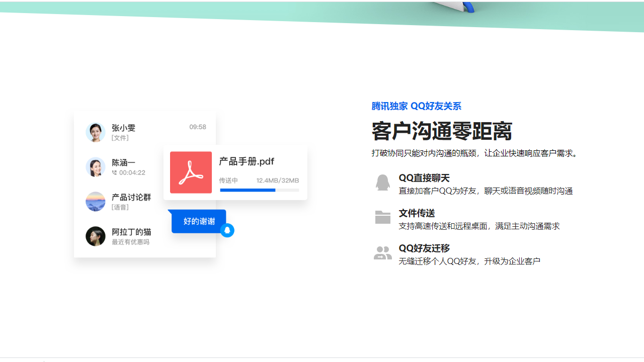Click the 09:58 timestamp label
The height and width of the screenshot is (362, 644).
[197, 127]
